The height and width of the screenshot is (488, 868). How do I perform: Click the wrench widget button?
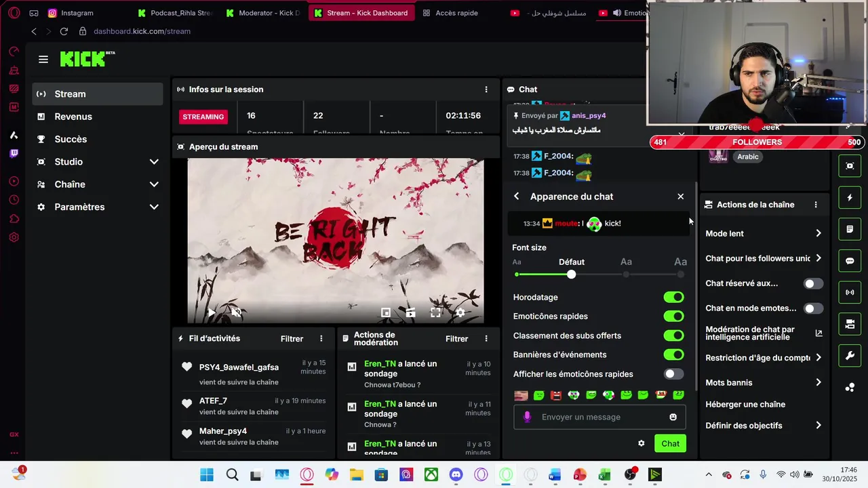(850, 356)
